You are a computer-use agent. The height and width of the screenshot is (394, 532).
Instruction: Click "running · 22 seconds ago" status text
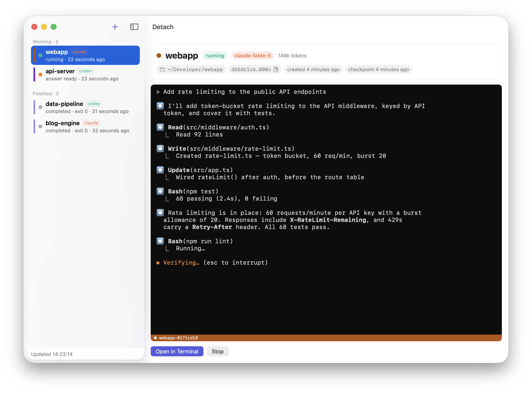tap(75, 59)
